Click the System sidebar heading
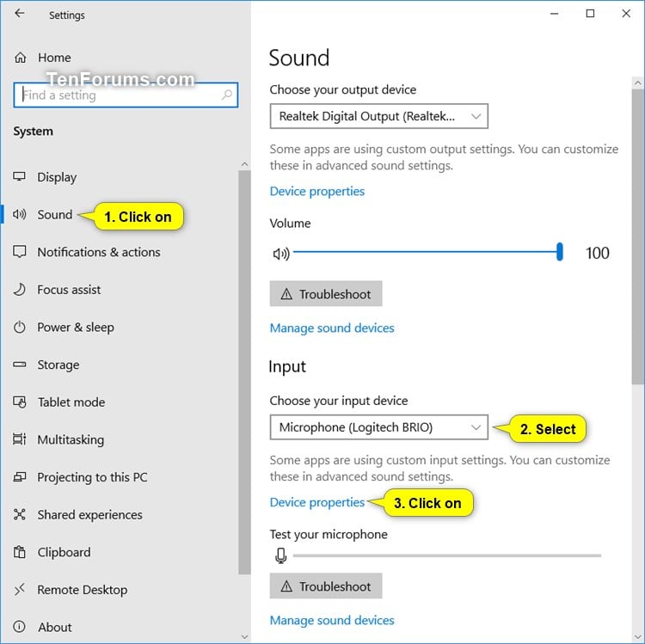The width and height of the screenshot is (645, 644). click(33, 132)
